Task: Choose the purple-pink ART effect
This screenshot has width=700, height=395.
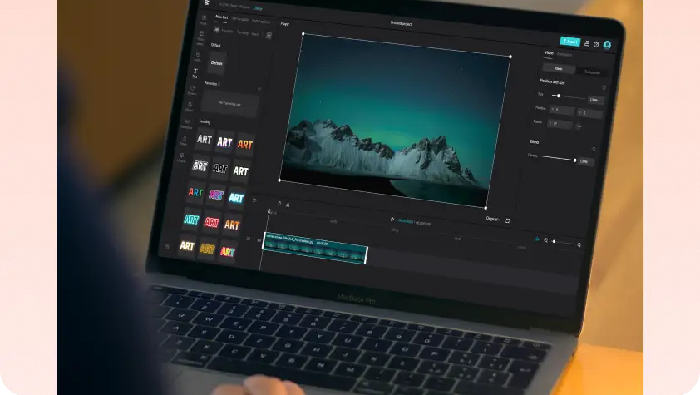Action: [x=216, y=195]
